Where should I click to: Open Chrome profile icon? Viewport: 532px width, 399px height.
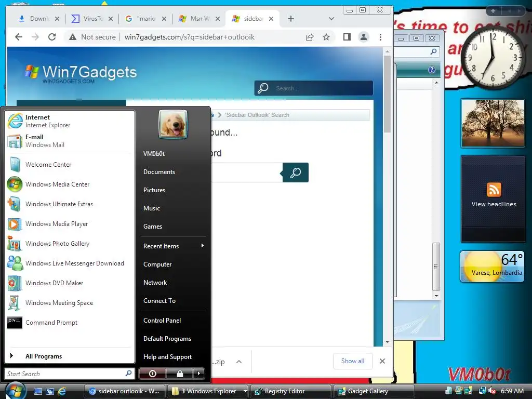(363, 37)
